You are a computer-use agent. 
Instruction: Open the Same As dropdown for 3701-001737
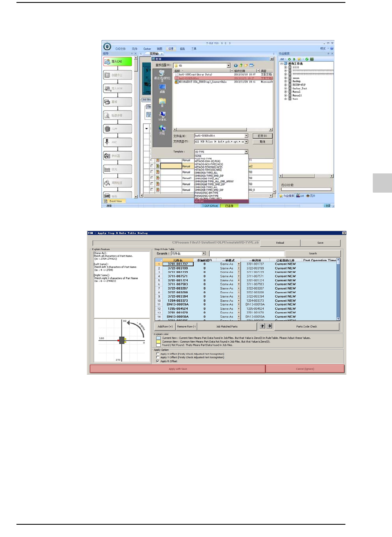tap(238, 264)
